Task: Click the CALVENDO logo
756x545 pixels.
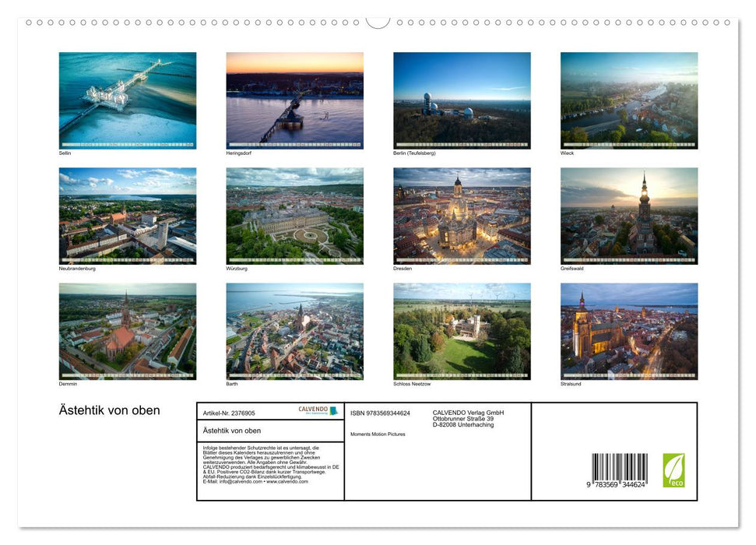Action: (318, 410)
